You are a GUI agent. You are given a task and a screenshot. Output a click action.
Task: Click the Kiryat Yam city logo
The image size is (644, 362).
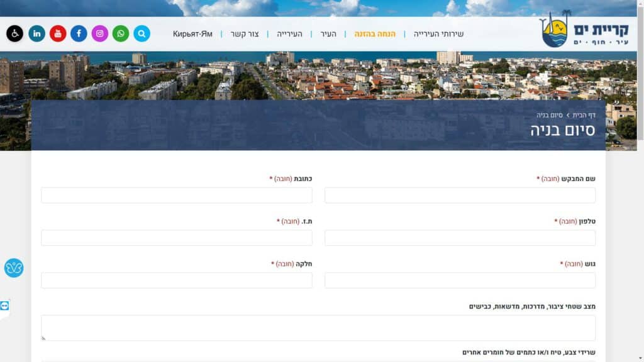tap(584, 30)
